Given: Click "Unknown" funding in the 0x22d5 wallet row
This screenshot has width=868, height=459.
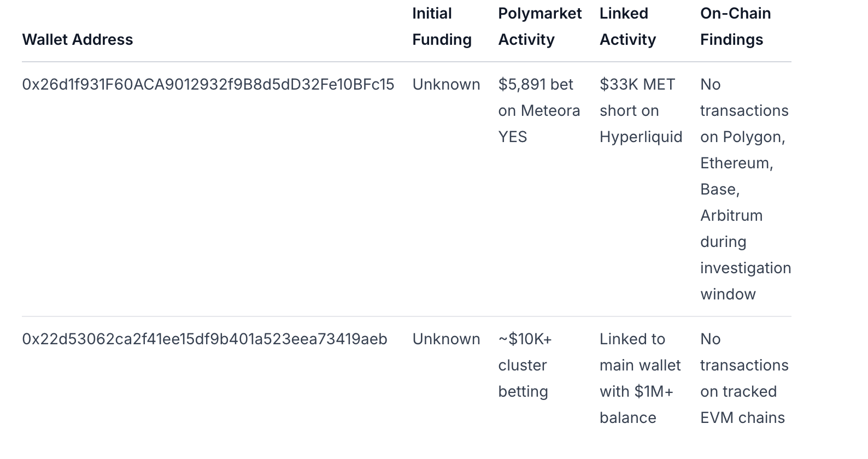Looking at the screenshot, I should point(446,339).
